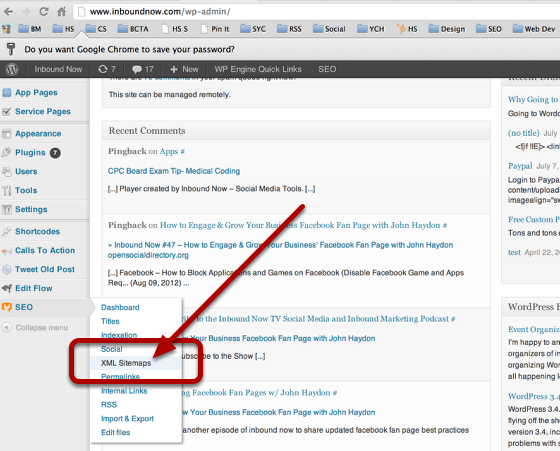Select Permalinks in SEO submenu

click(x=120, y=377)
